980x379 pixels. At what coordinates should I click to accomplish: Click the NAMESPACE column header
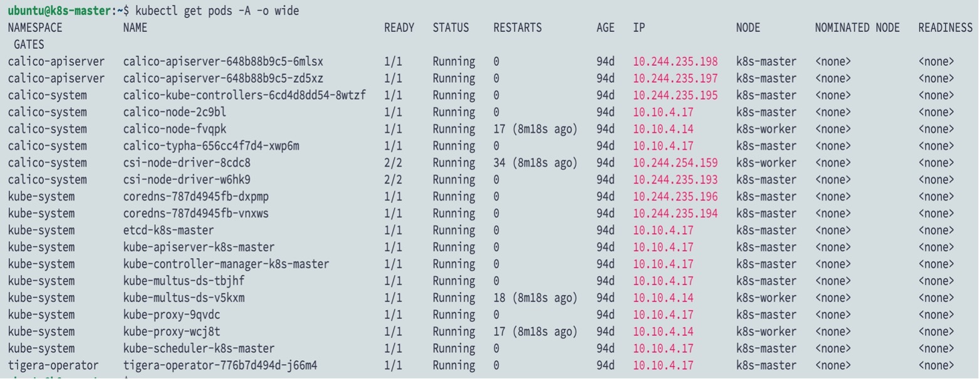coord(35,28)
